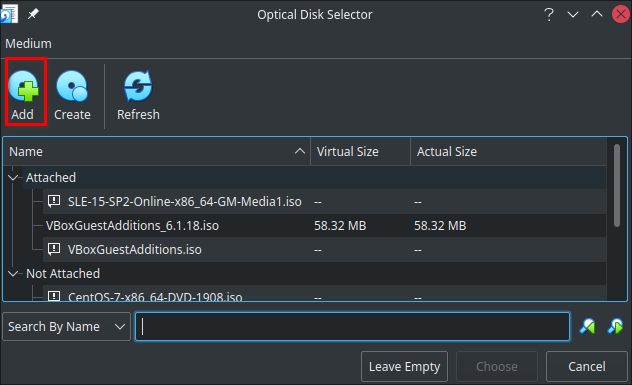Collapse the Not Attached group
This screenshot has width=632, height=385.
[x=13, y=274]
